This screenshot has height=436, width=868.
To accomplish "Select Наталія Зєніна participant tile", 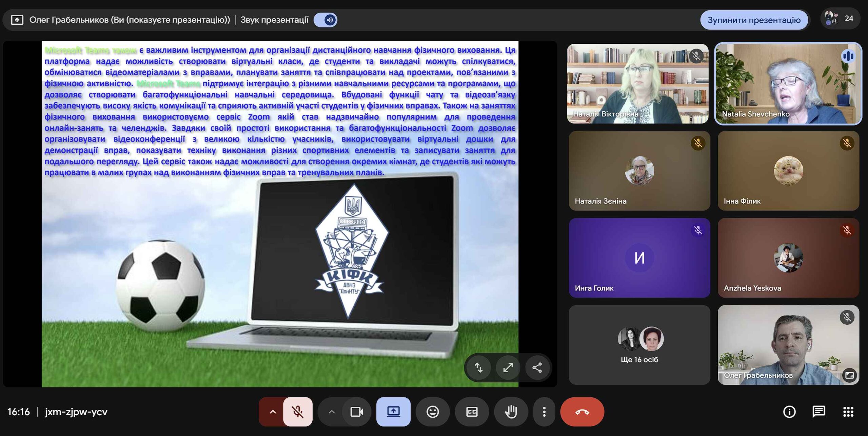I will click(x=639, y=171).
